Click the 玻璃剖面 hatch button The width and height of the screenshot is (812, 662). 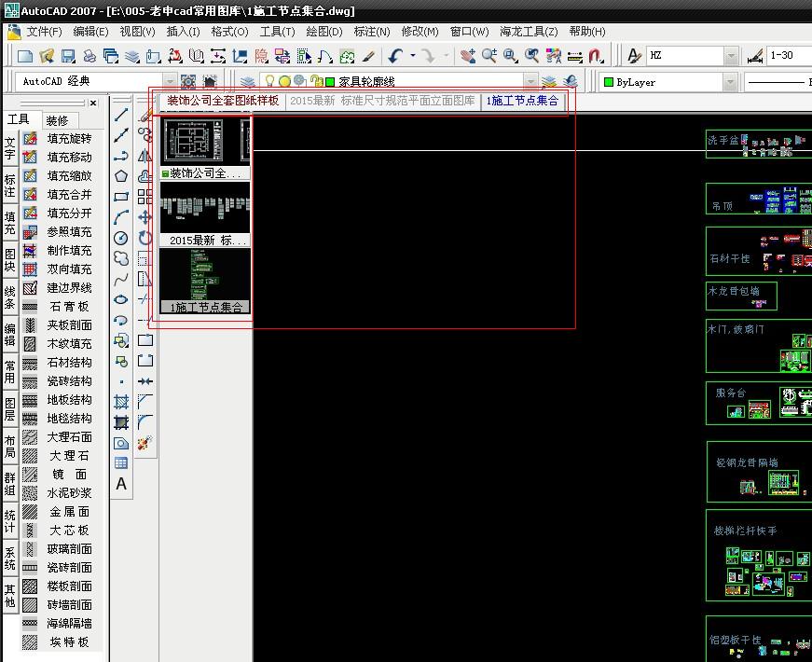(x=58, y=548)
